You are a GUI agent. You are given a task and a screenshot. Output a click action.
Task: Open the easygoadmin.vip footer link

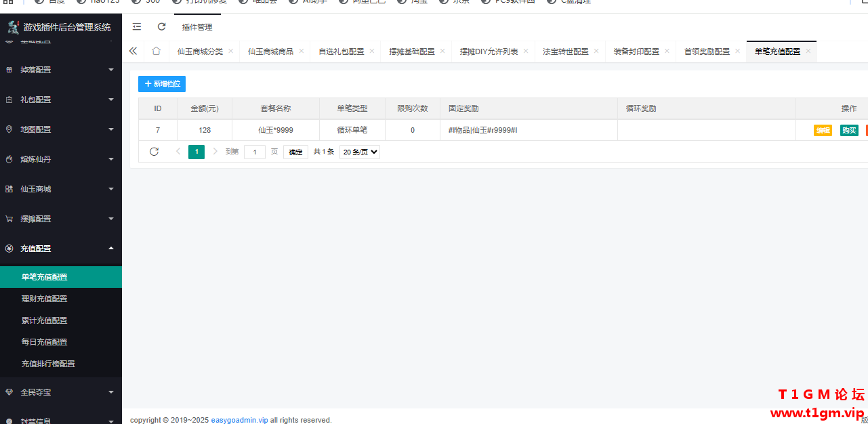pyautogui.click(x=239, y=420)
